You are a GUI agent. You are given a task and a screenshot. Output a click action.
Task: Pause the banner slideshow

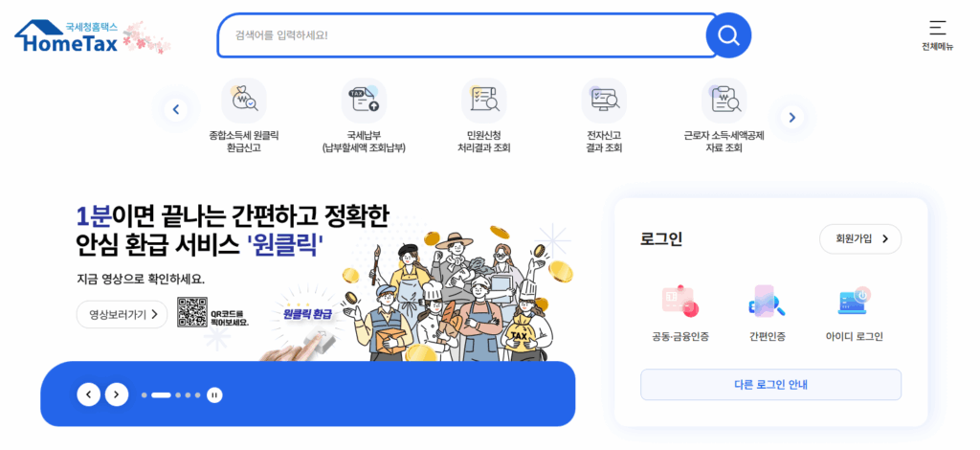(214, 395)
